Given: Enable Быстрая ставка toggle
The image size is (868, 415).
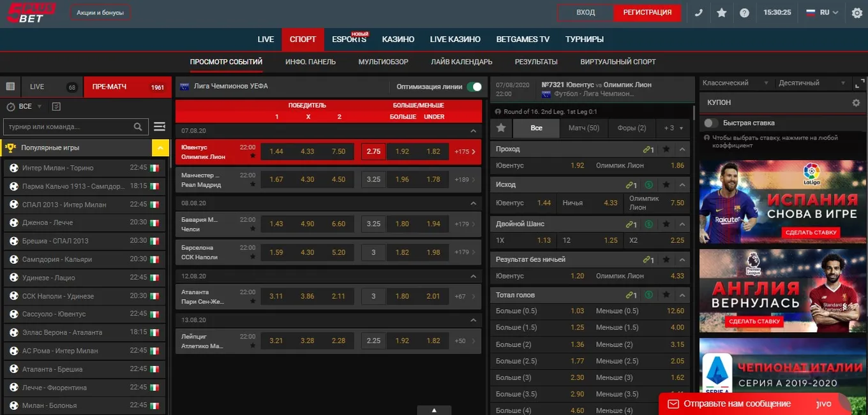Looking at the screenshot, I should [x=710, y=123].
